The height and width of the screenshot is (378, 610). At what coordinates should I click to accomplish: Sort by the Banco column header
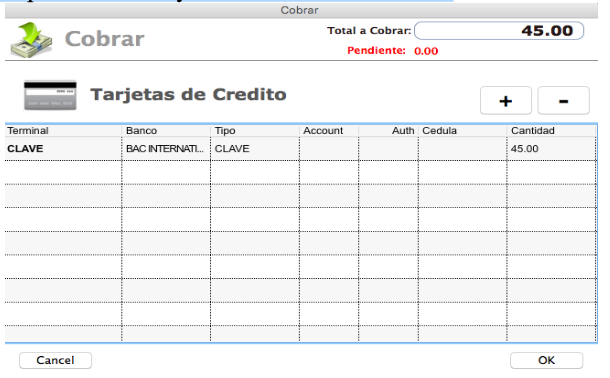pyautogui.click(x=166, y=131)
